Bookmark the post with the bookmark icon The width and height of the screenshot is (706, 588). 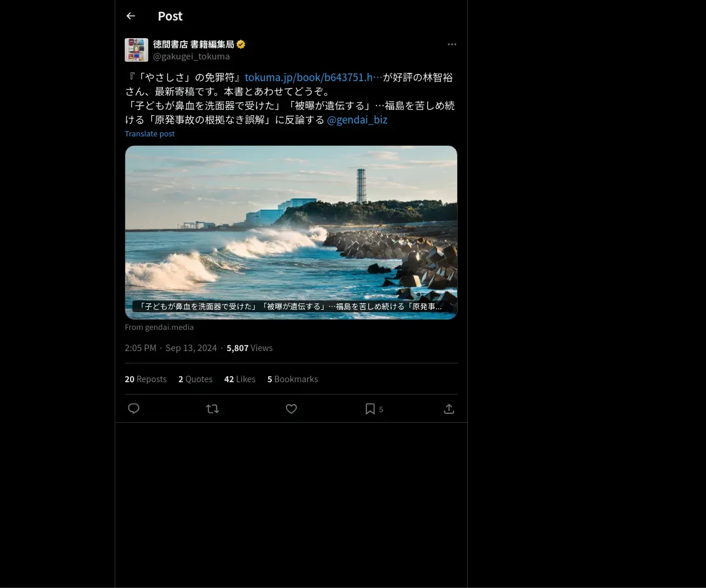click(x=370, y=409)
